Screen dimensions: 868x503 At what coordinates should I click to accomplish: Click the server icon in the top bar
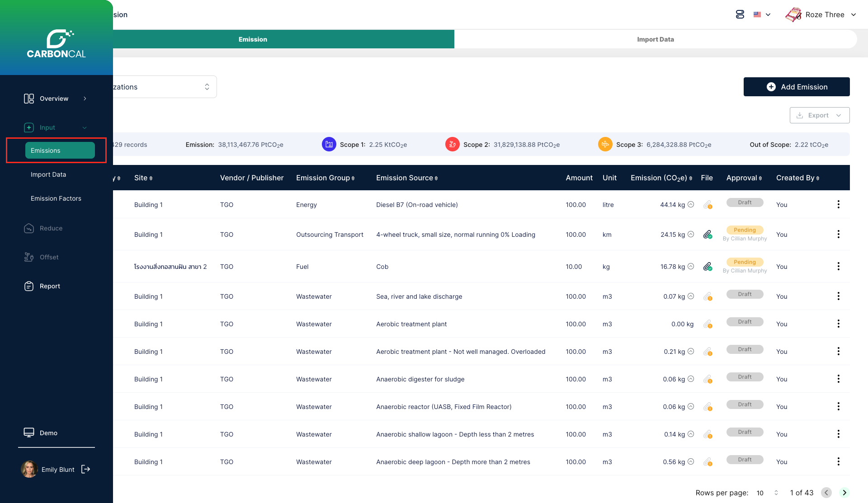740,14
